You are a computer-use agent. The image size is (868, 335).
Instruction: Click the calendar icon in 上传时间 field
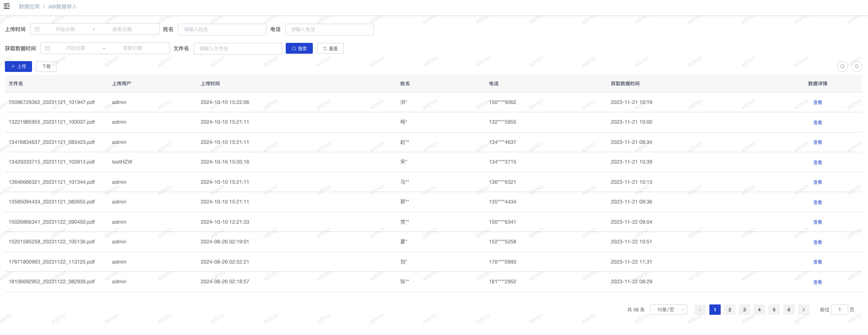37,30
